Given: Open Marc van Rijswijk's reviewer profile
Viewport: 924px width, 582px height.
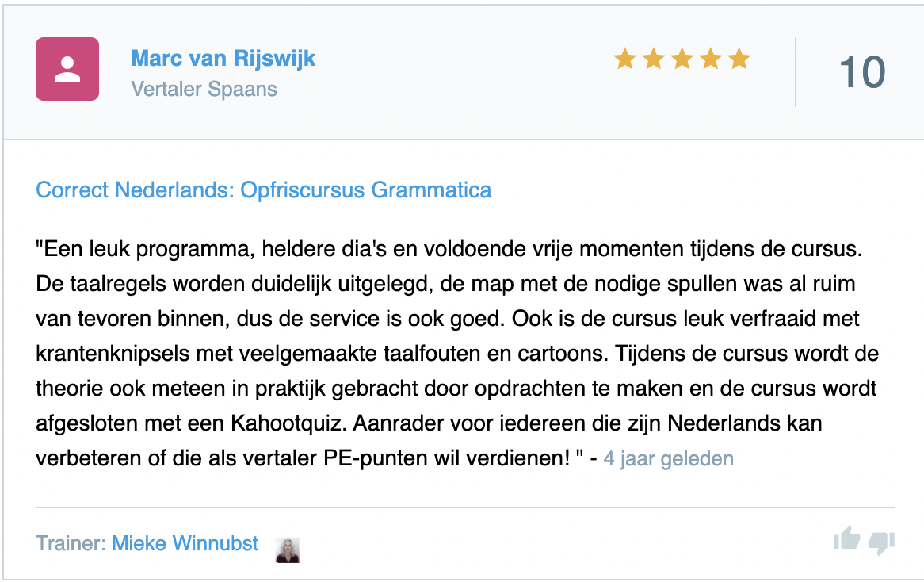Looking at the screenshot, I should point(224,58).
